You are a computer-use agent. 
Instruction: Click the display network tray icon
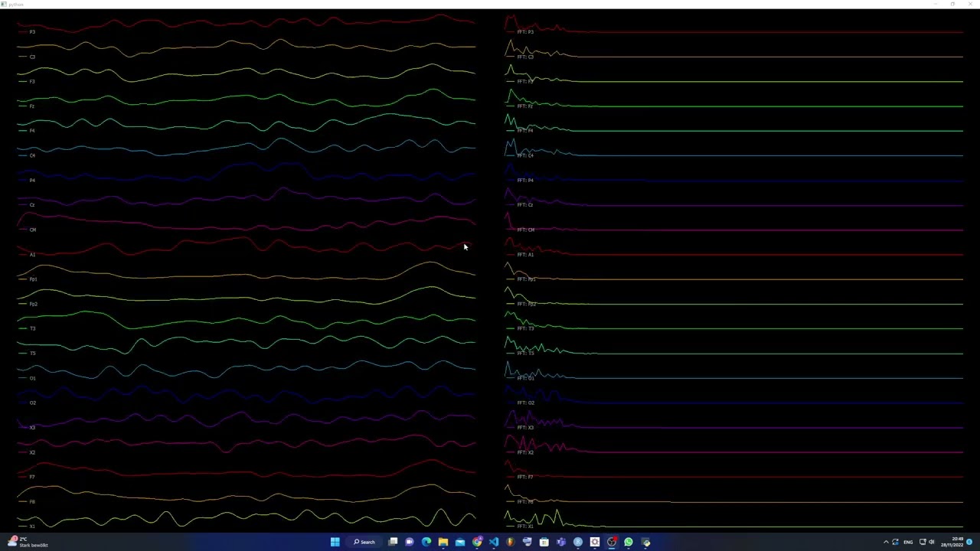pos(923,542)
